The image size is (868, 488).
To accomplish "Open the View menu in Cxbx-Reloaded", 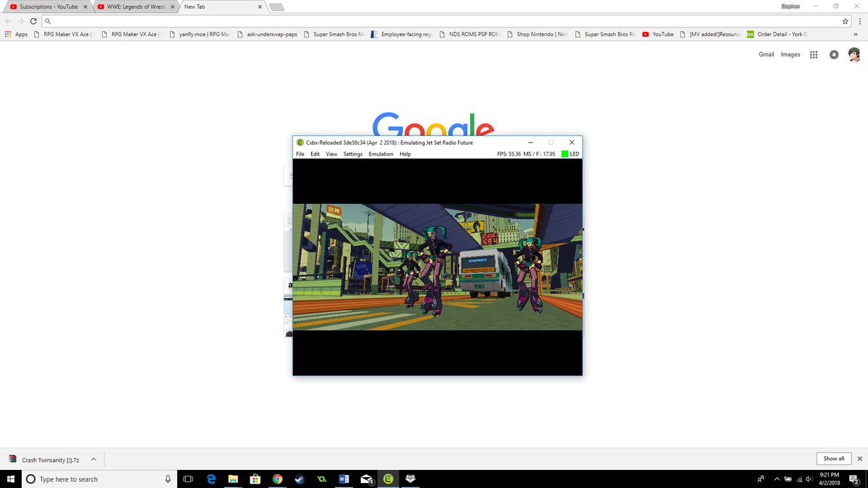I will 331,154.
